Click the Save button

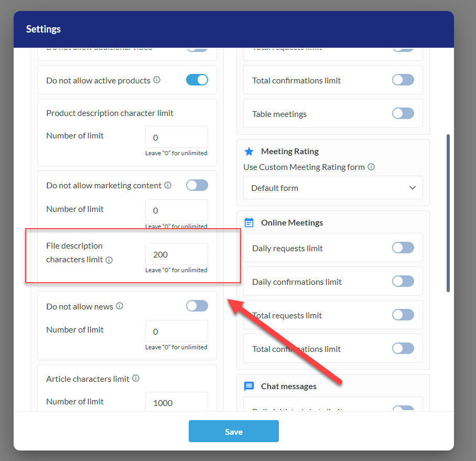(x=234, y=431)
